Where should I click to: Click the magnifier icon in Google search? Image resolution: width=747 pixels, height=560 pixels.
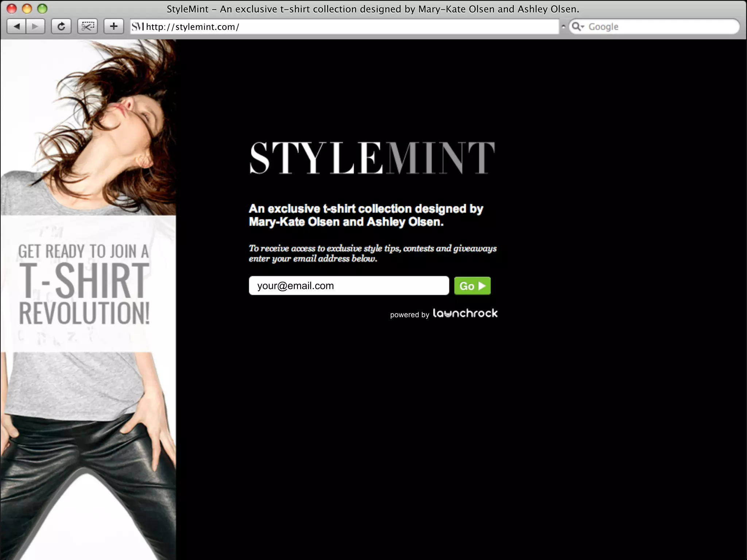[576, 27]
